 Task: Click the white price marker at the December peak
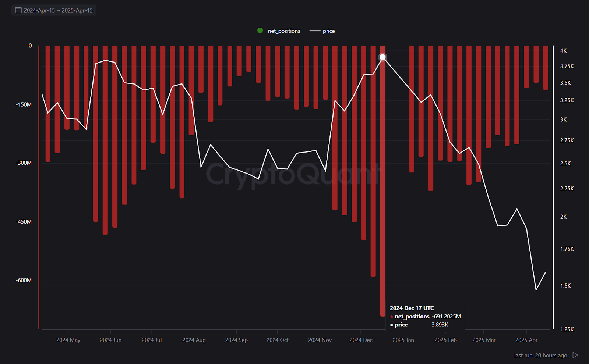pos(382,57)
